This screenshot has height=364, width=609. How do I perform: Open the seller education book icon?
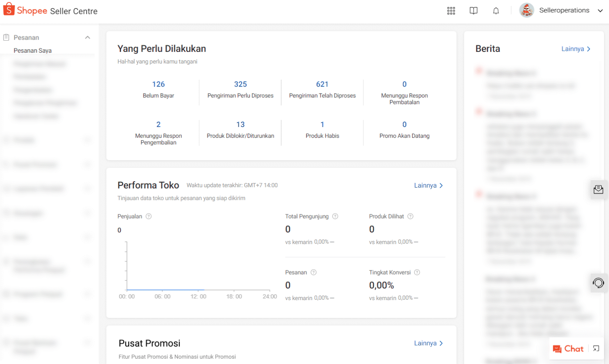473,11
